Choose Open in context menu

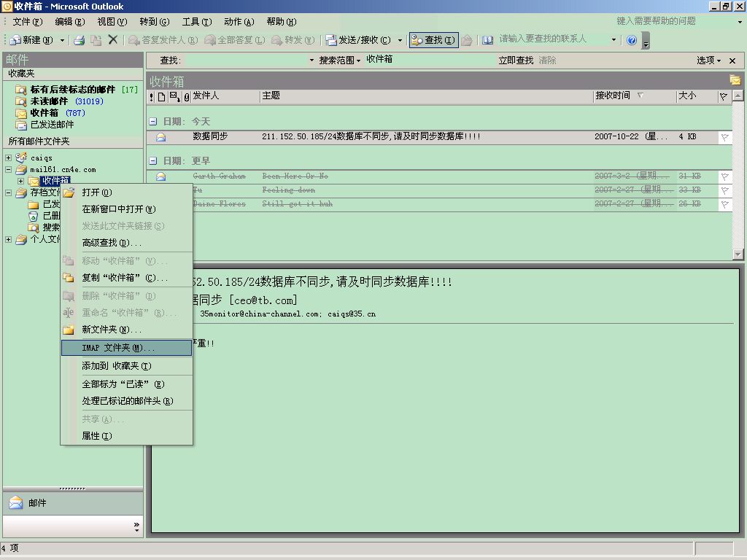(127, 192)
